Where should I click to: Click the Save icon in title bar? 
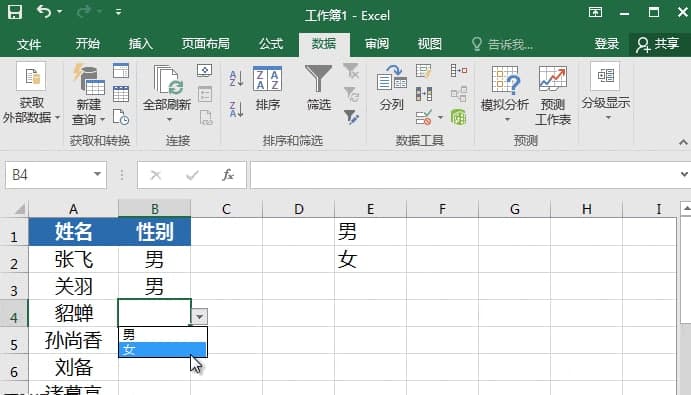tap(15, 12)
